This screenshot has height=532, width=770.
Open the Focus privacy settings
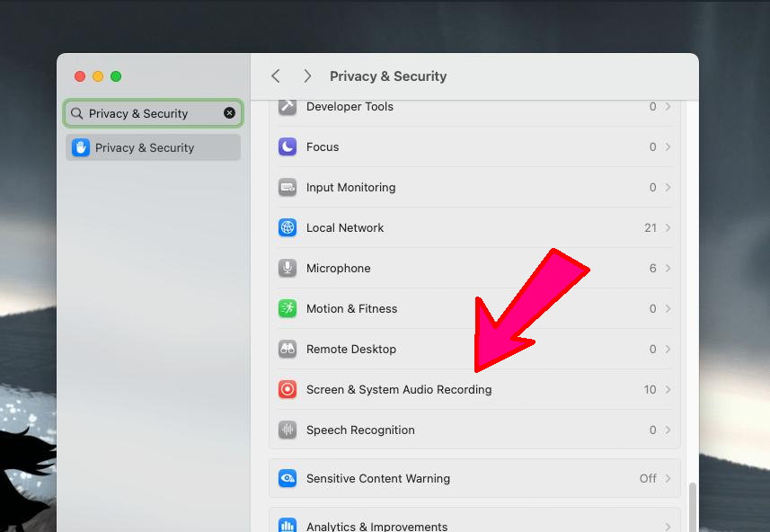pyautogui.click(x=474, y=146)
